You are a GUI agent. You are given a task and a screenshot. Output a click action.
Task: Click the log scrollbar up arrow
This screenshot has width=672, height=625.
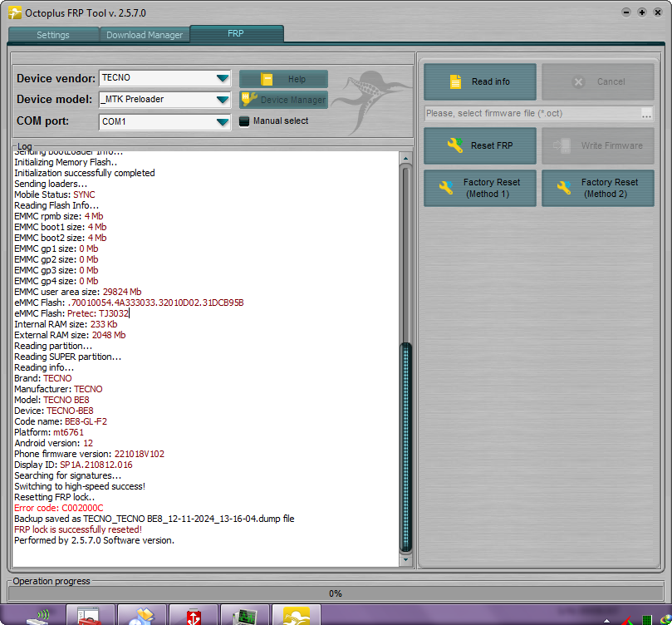[x=405, y=159]
